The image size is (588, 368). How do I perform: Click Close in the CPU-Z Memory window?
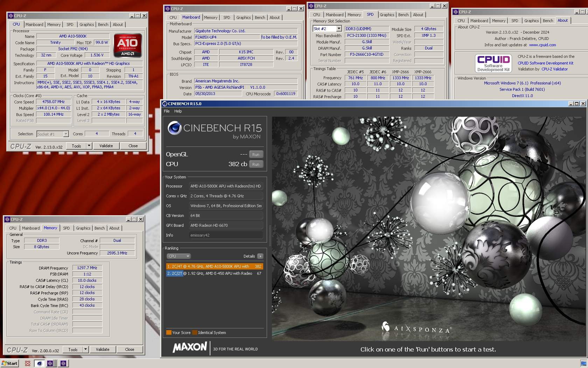point(129,349)
